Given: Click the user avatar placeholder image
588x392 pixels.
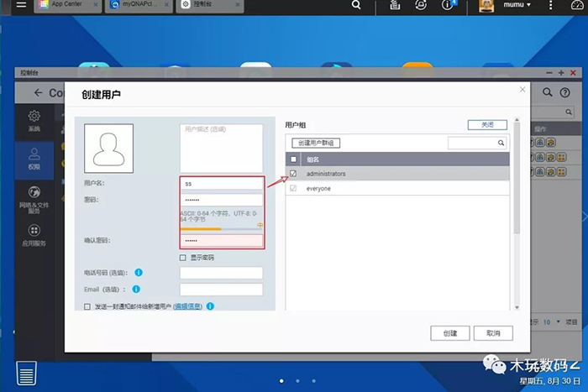Looking at the screenshot, I should pyautogui.click(x=108, y=149).
